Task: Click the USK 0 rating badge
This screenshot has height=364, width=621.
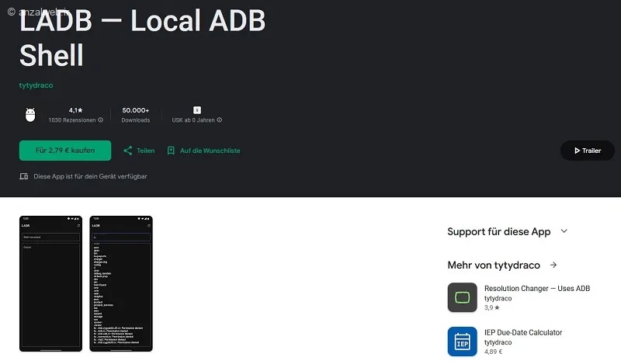Action: [x=197, y=110]
